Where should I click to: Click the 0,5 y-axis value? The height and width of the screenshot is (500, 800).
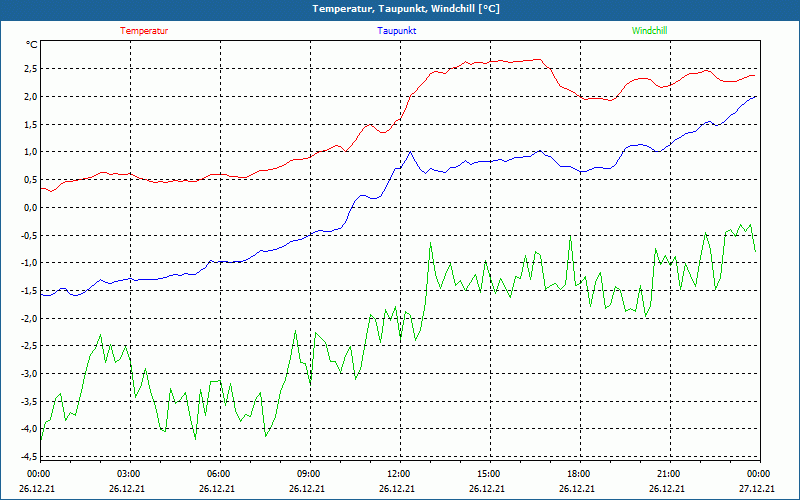tap(29, 180)
